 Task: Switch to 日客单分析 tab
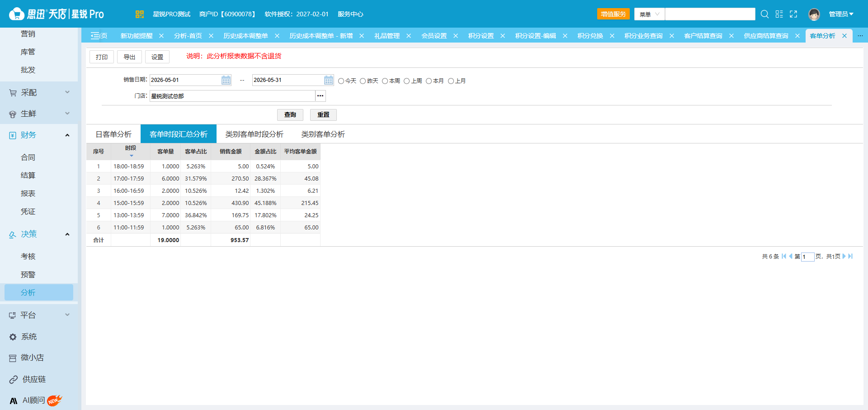point(113,134)
